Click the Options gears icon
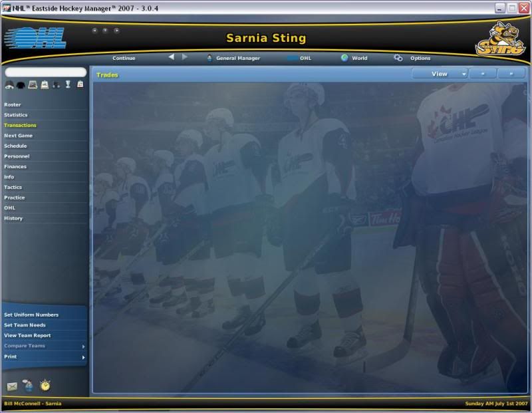Screen dimensions: 532x413 398,58
